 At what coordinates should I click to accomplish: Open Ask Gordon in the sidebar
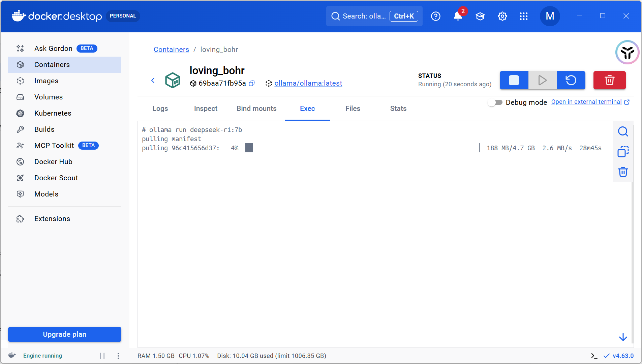pos(65,49)
